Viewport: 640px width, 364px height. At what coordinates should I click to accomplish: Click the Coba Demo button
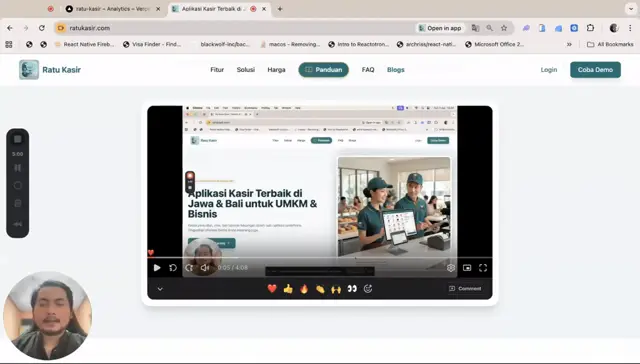pyautogui.click(x=595, y=70)
